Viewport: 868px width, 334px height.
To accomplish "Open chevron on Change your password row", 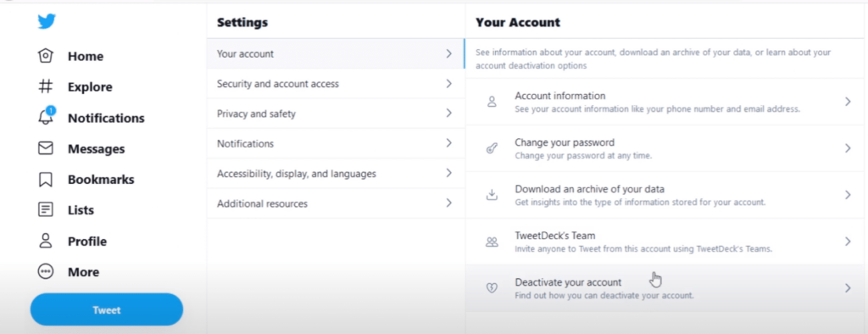I will click(x=848, y=148).
